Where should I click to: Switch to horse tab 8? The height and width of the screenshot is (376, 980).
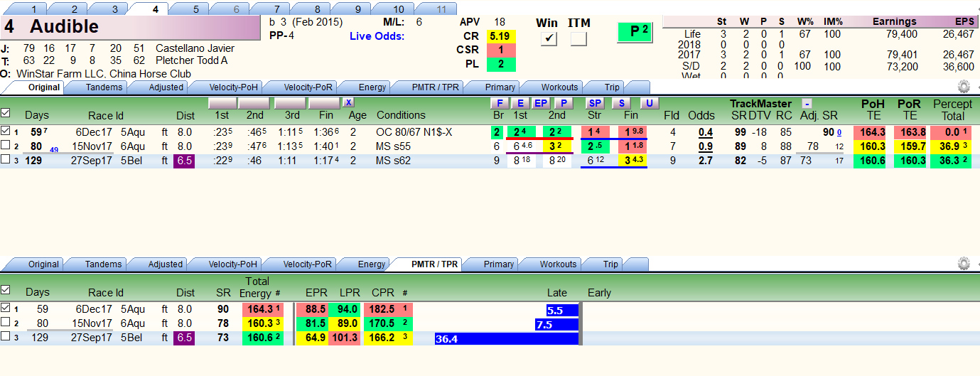click(x=317, y=9)
